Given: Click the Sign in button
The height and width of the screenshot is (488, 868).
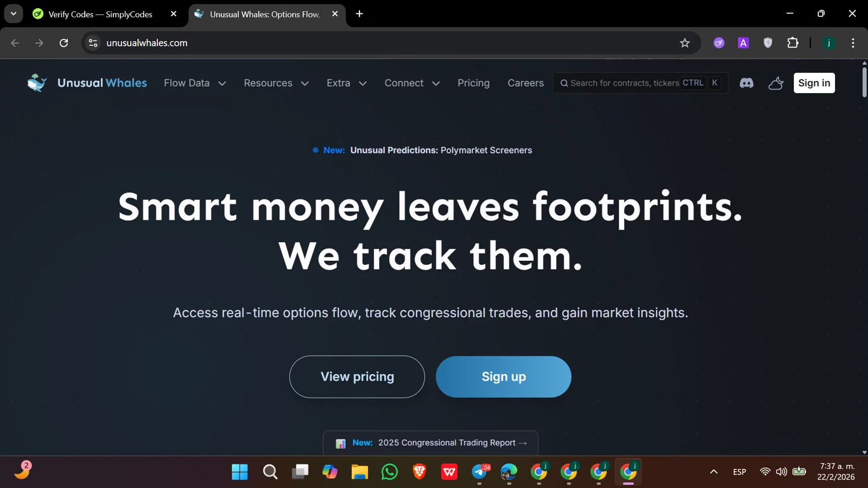Looking at the screenshot, I should click(814, 83).
